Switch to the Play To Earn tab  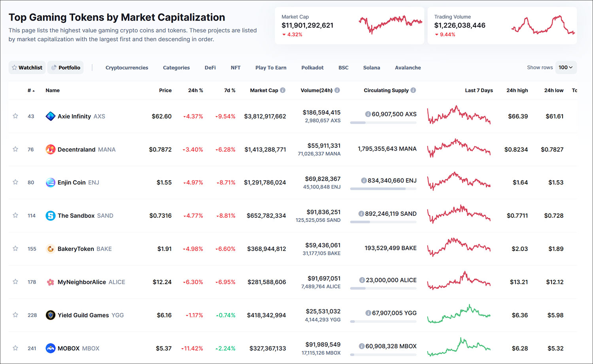point(271,68)
